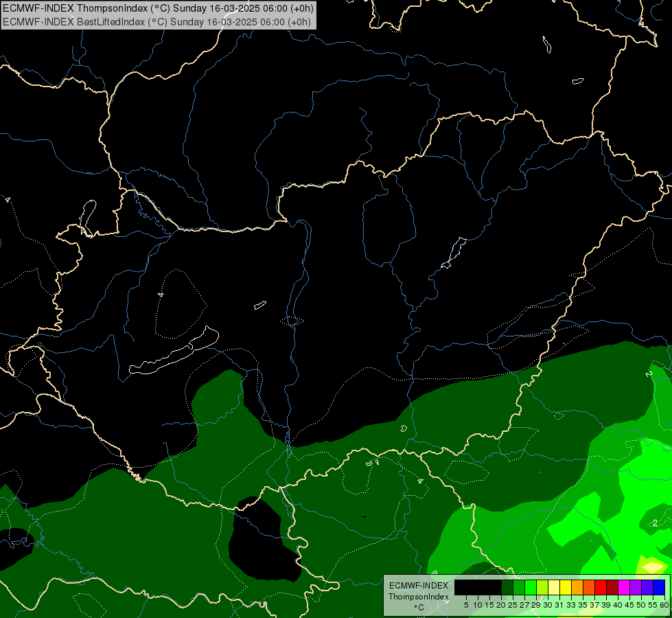Click the blue 55–60 legend swatch
672x618 pixels.
point(659,587)
